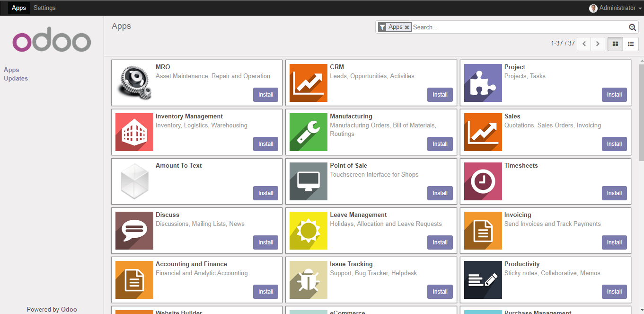
Task: Select the Manufacturing wrench icon
Action: [x=309, y=132]
